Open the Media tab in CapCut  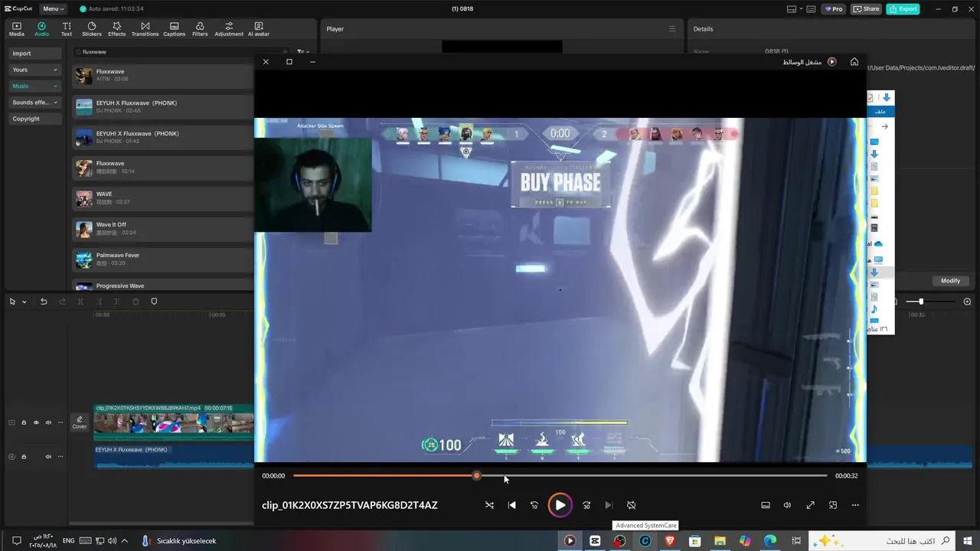tap(17, 29)
